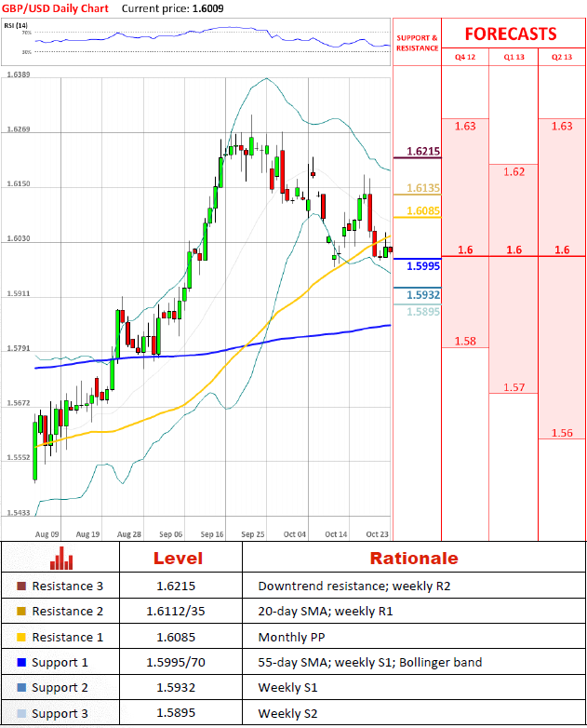Click the FORECASTS heading
Viewport: 587px width, 728px height.
510,34
